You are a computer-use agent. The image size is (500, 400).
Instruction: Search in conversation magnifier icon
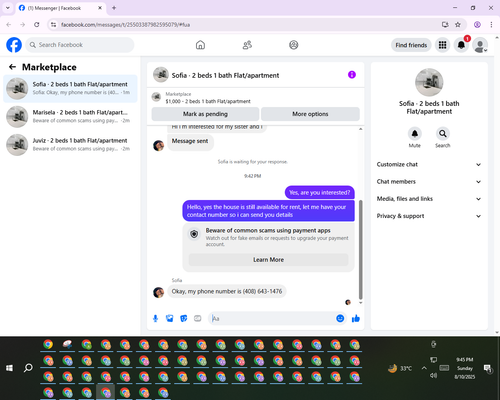click(443, 134)
